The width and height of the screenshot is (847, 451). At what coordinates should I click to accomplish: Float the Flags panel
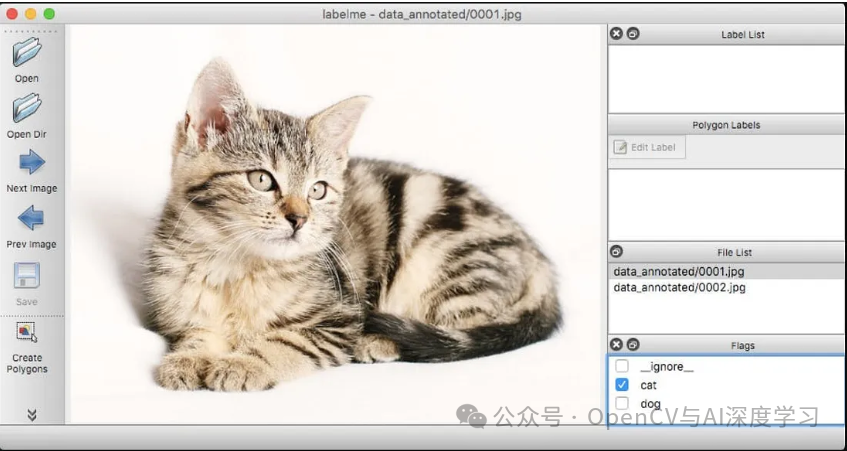click(633, 344)
